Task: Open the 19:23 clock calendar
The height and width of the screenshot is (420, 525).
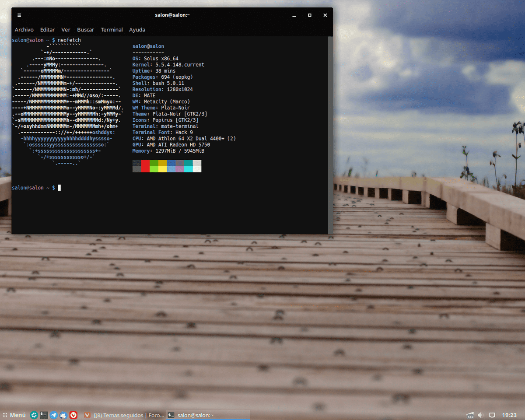Action: tap(509, 415)
